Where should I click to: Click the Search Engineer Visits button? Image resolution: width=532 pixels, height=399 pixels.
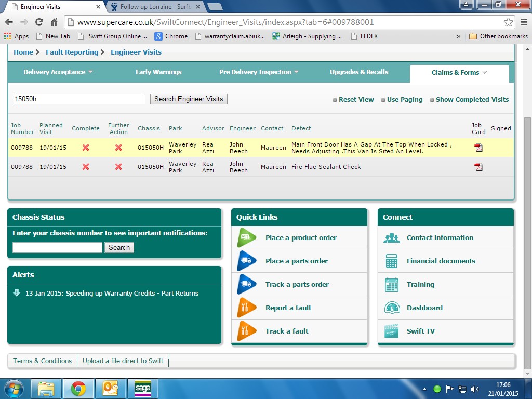coord(189,99)
